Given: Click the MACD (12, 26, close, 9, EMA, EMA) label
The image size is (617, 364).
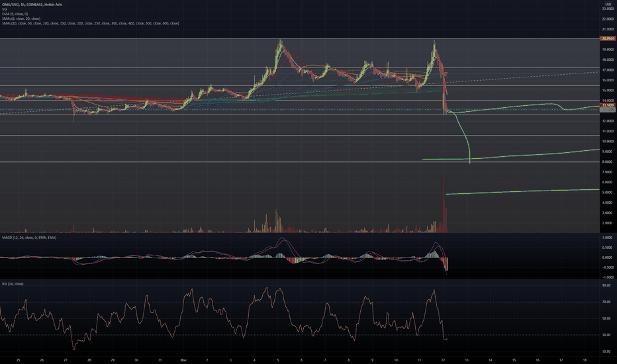Looking at the screenshot, I should coord(29,238).
